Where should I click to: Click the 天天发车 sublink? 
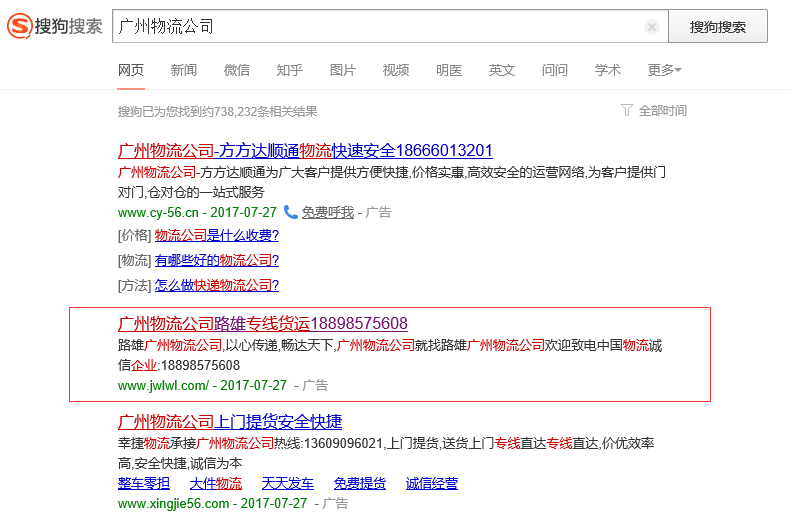coord(288,483)
